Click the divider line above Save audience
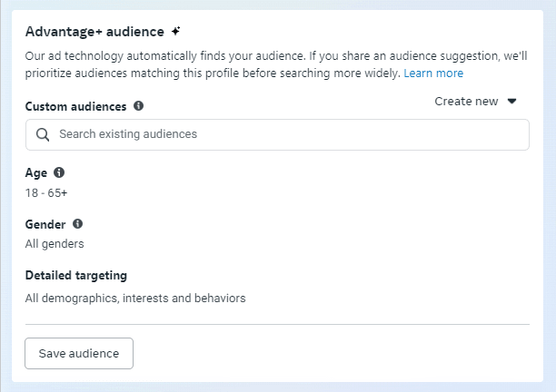This screenshot has width=556, height=392. 277,324
